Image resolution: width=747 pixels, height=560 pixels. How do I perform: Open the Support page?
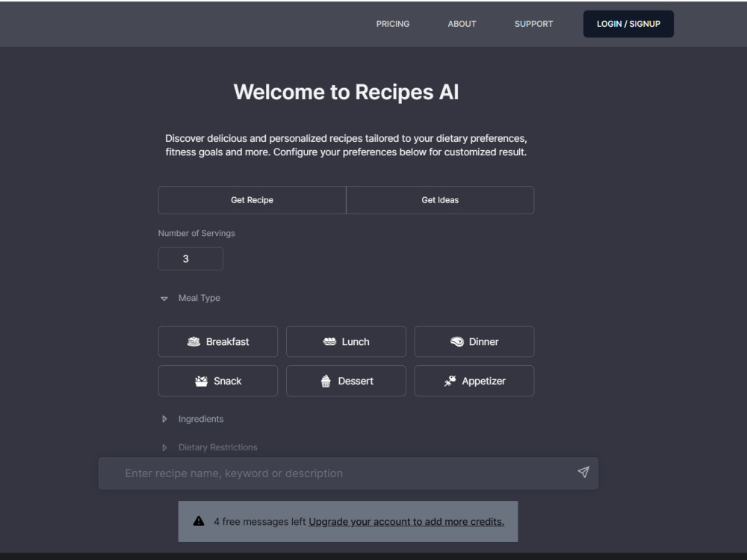click(x=533, y=24)
